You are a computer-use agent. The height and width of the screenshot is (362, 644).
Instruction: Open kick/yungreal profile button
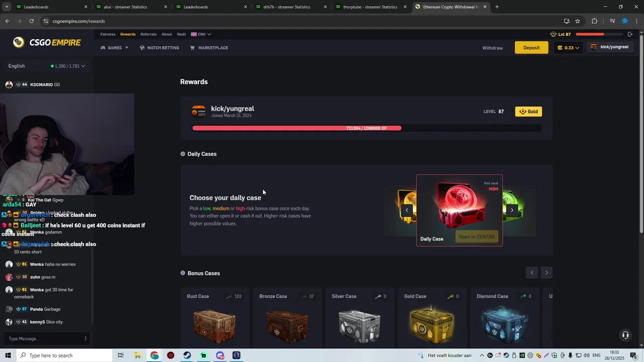click(609, 47)
